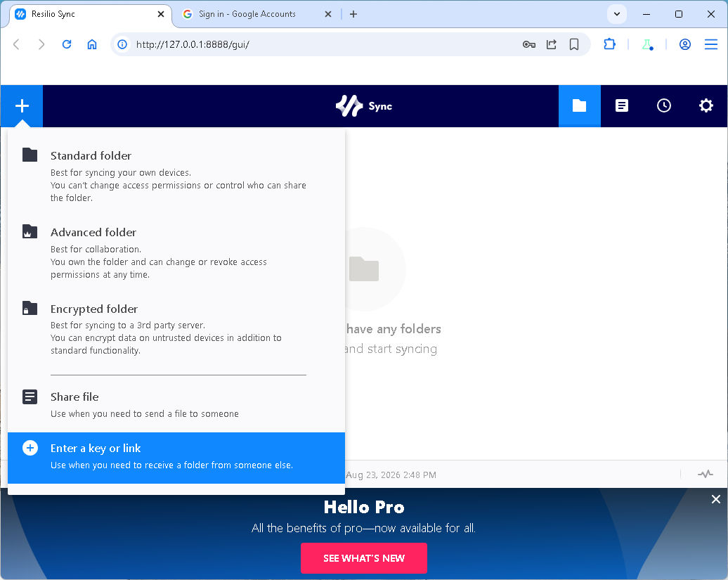Viewport: 728px width, 580px height.
Task: Go to the browser home page
Action: (x=92, y=44)
